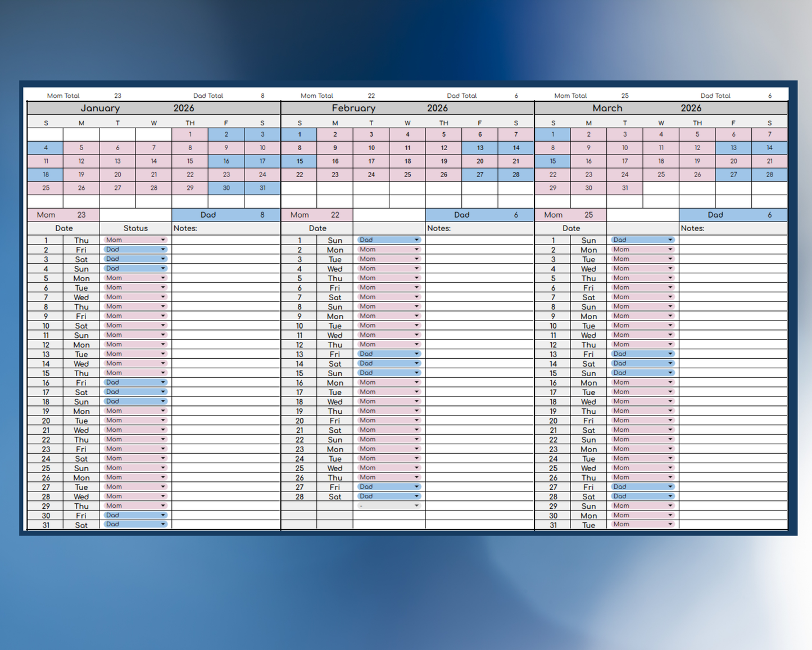Select January calendar grid day 4

pyautogui.click(x=46, y=148)
